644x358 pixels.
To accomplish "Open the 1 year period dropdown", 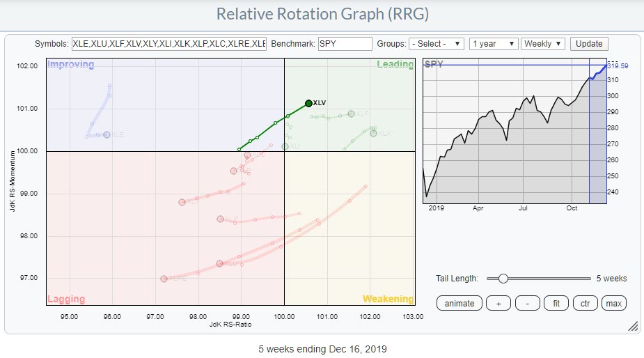I will point(494,44).
